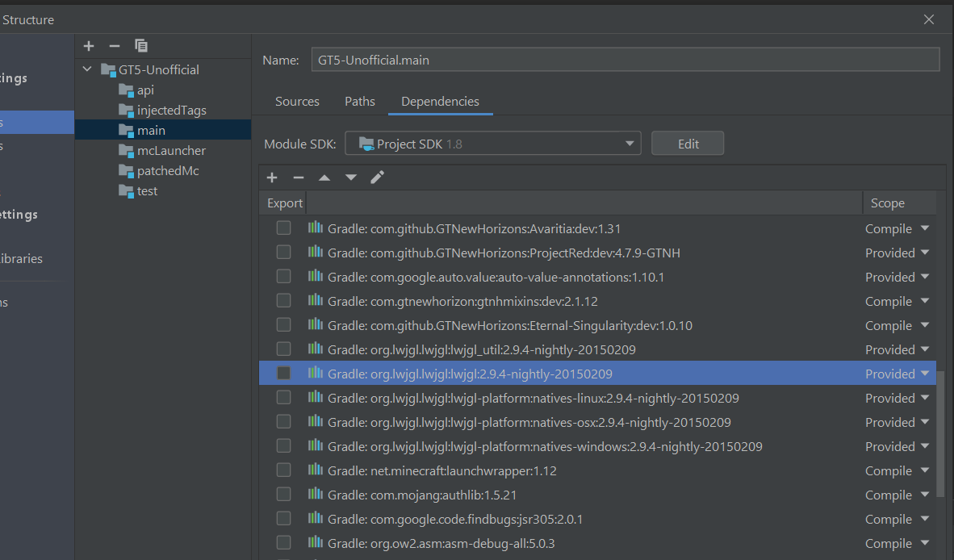Toggle export checkbox for Avaritia
The width and height of the screenshot is (954, 560).
click(283, 228)
